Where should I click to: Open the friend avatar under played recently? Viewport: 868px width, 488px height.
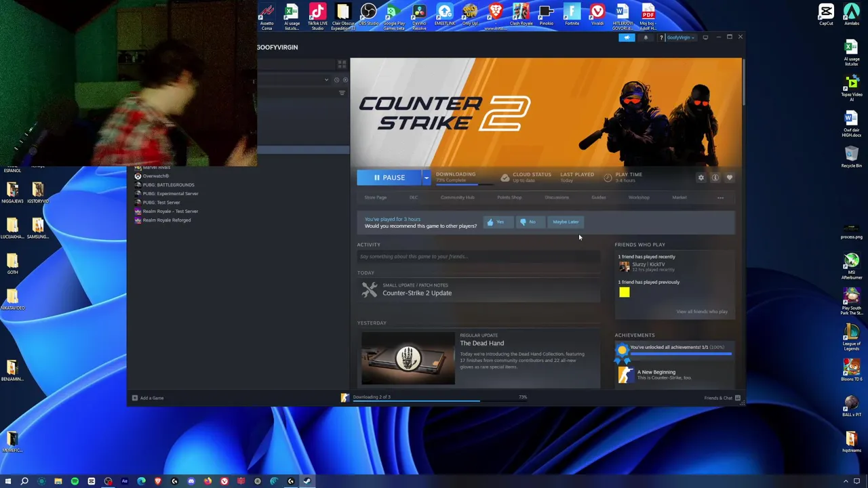(624, 266)
